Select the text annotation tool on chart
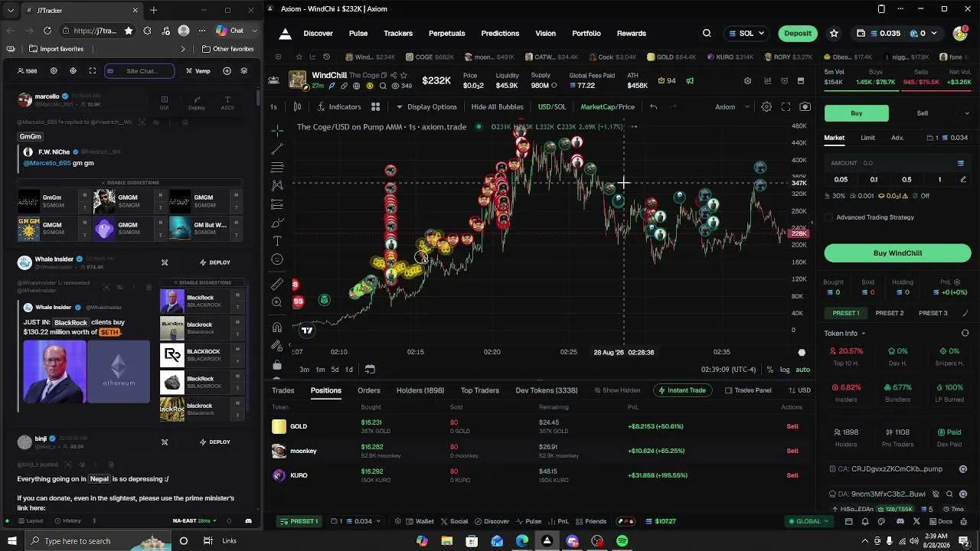This screenshot has width=980, height=551. point(277,241)
